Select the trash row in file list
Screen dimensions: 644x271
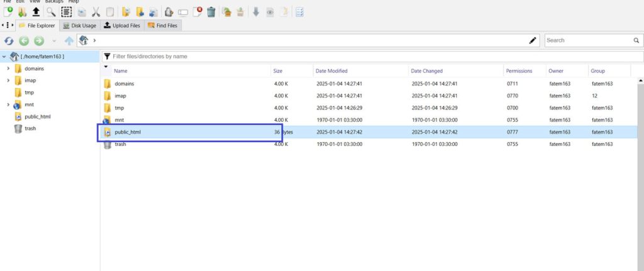(x=370, y=144)
